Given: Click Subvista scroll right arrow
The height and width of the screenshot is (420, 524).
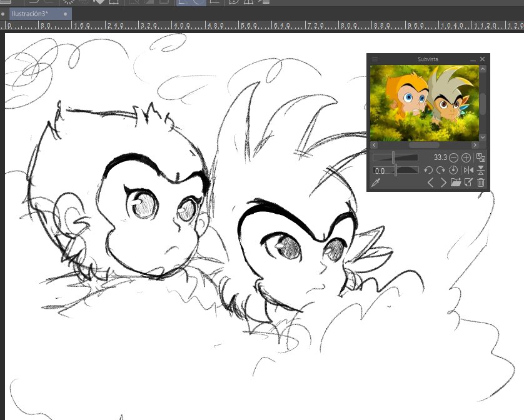Looking at the screenshot, I should pos(475,144).
